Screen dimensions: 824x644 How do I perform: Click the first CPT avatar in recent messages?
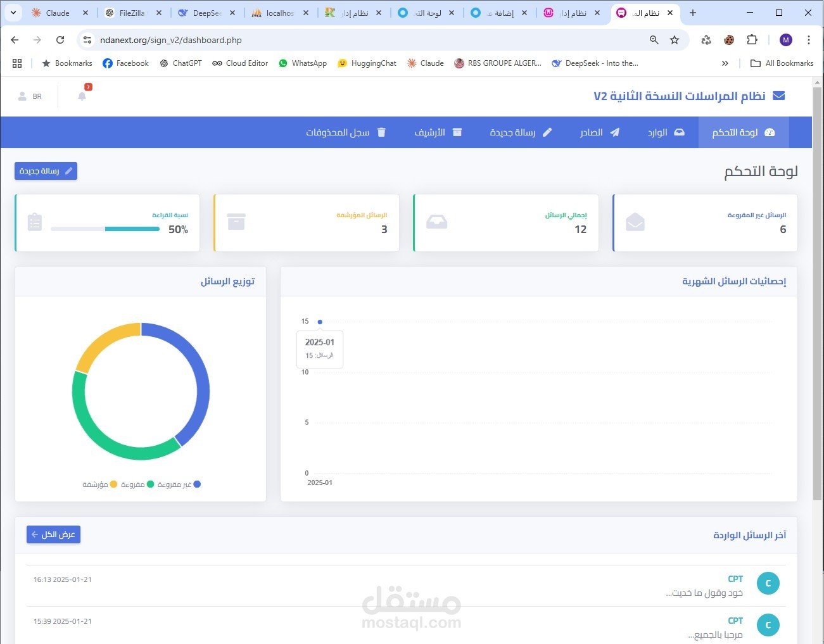click(x=768, y=583)
